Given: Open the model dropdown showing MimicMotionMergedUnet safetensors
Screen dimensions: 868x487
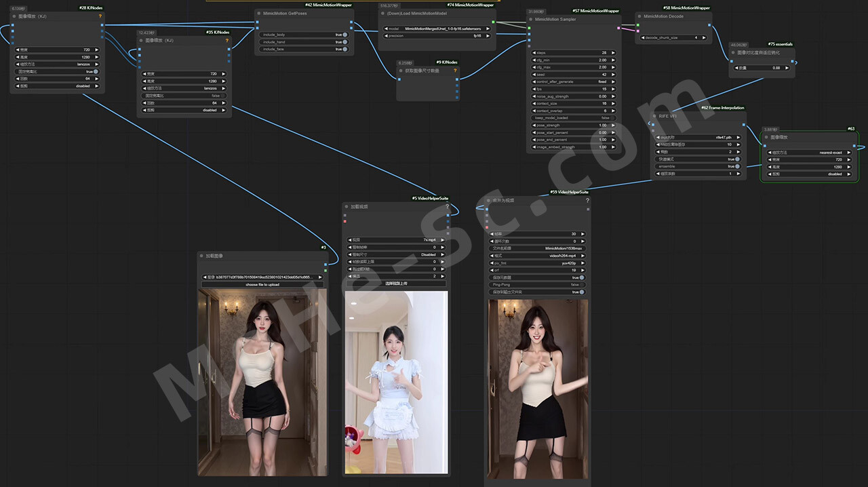Looking at the screenshot, I should coord(437,28).
